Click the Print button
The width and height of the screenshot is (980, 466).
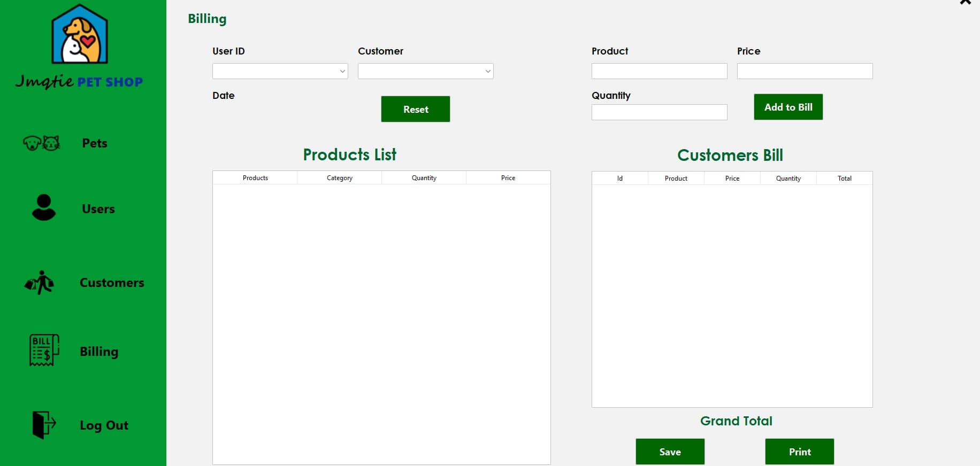pyautogui.click(x=800, y=452)
